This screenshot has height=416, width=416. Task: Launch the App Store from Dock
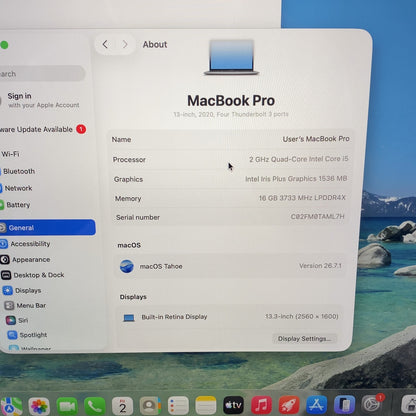[317, 405]
